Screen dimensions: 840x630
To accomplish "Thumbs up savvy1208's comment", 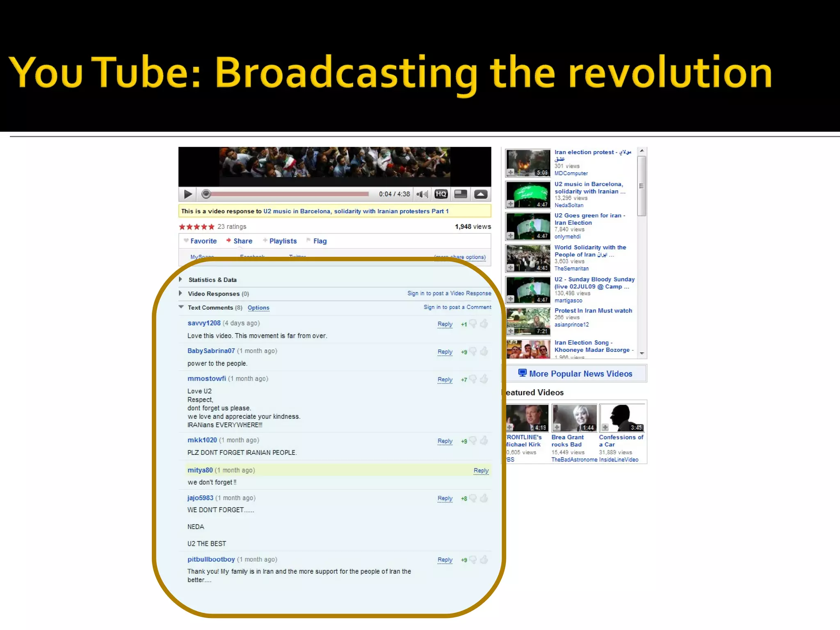I will 484,324.
